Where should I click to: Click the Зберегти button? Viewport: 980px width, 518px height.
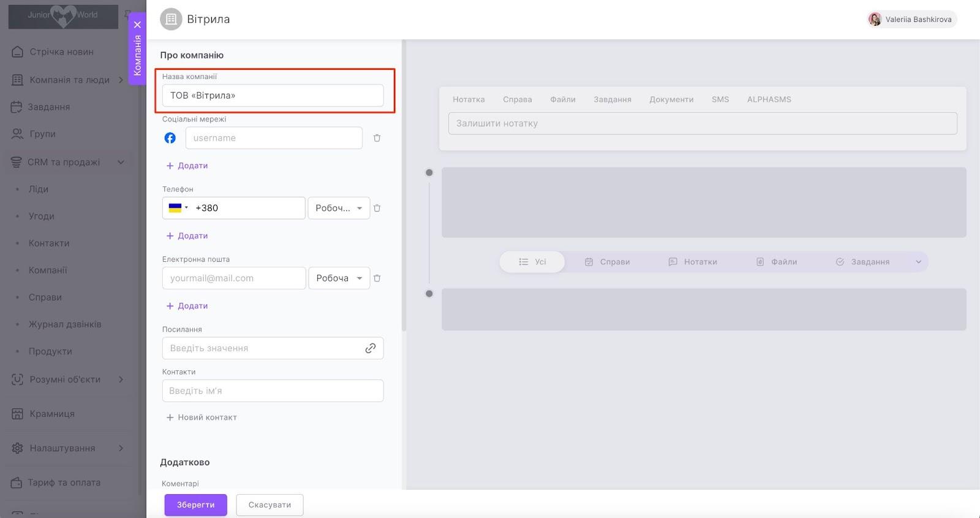(195, 505)
